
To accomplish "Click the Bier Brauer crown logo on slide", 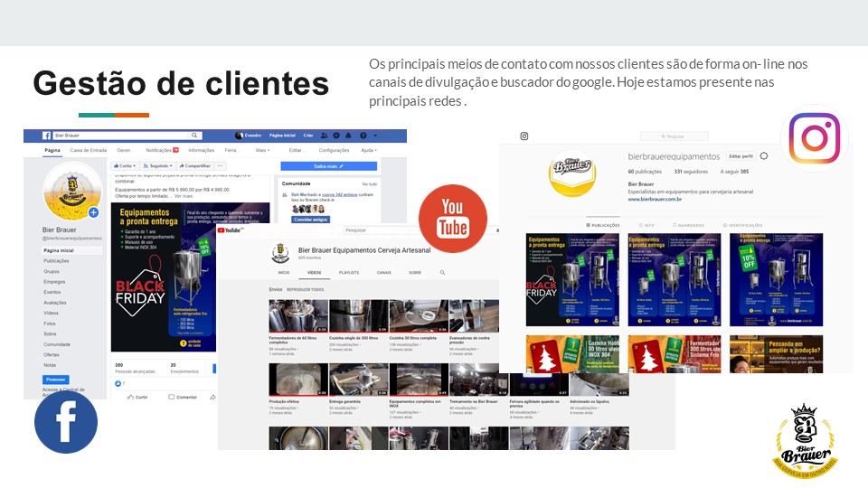I will (x=805, y=441).
